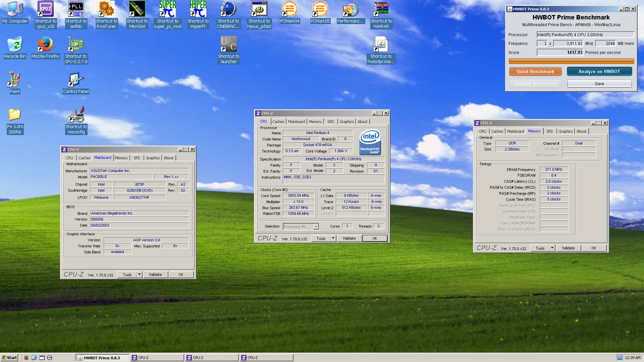
Task: Switch to SPD tab in center CPU-Z
Action: pyautogui.click(x=330, y=122)
